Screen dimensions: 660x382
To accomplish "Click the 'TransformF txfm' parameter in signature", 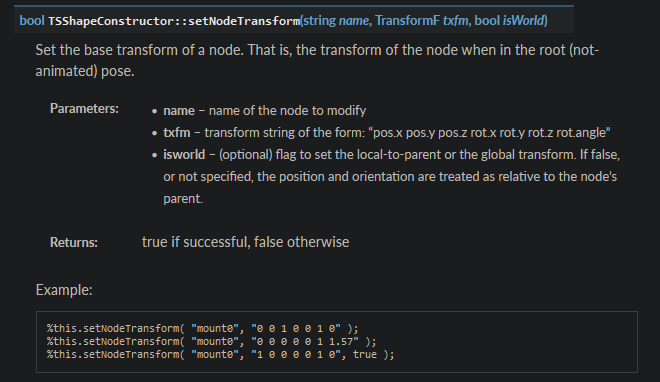I will pos(422,21).
